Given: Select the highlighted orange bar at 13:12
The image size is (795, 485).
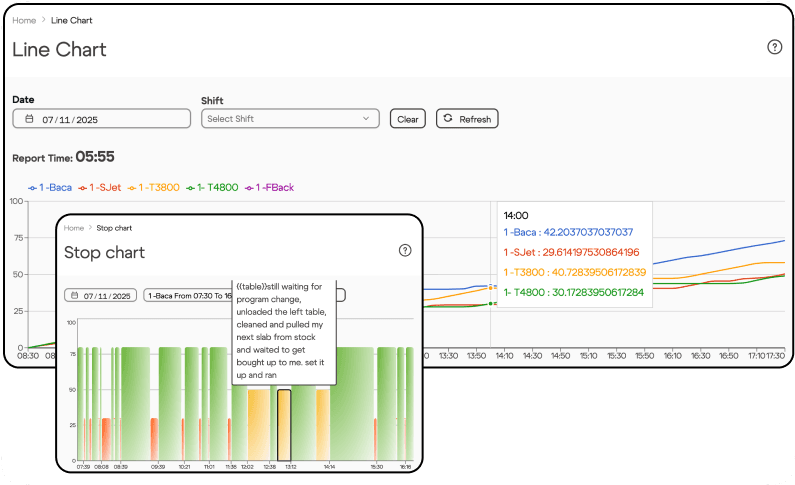Looking at the screenshot, I should coord(284,424).
